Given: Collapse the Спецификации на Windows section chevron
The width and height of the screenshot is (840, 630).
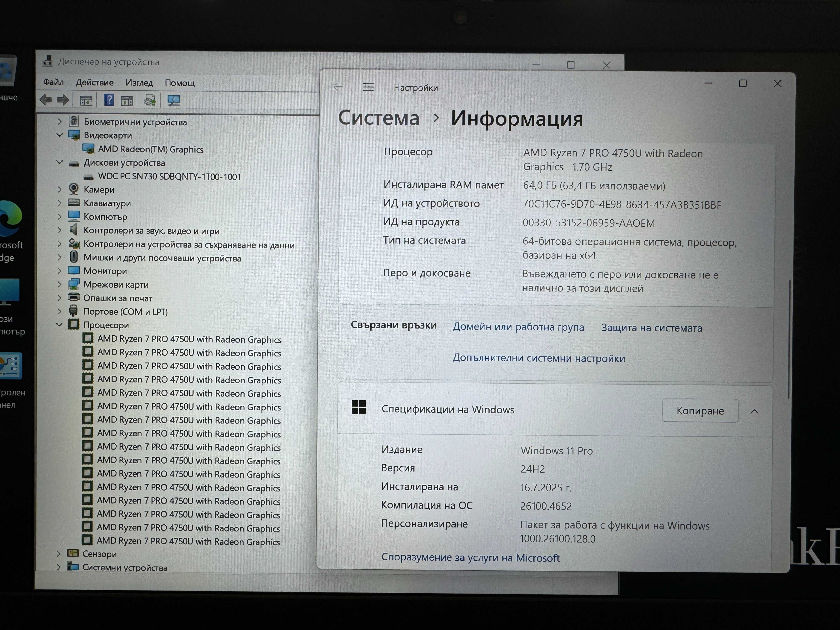Looking at the screenshot, I should [x=755, y=411].
